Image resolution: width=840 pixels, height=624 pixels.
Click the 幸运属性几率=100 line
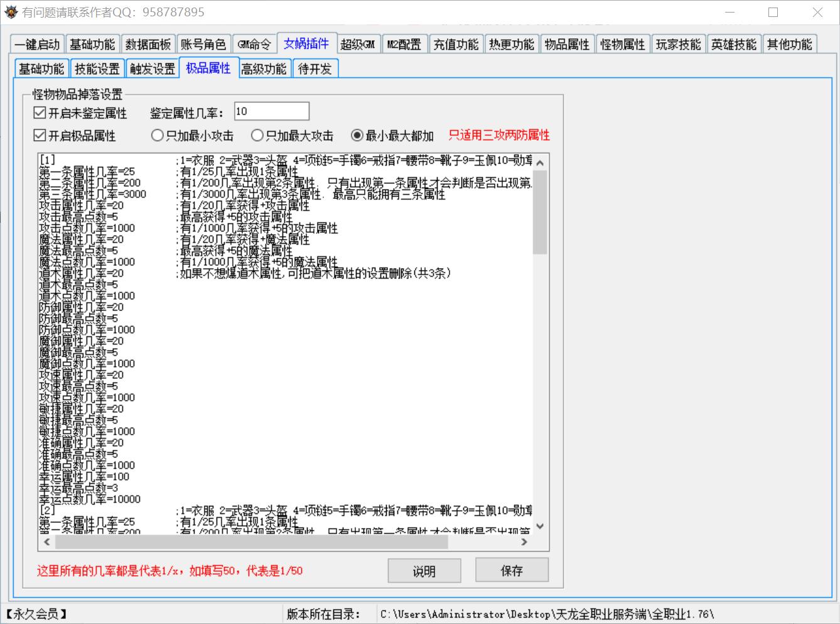coord(84,476)
